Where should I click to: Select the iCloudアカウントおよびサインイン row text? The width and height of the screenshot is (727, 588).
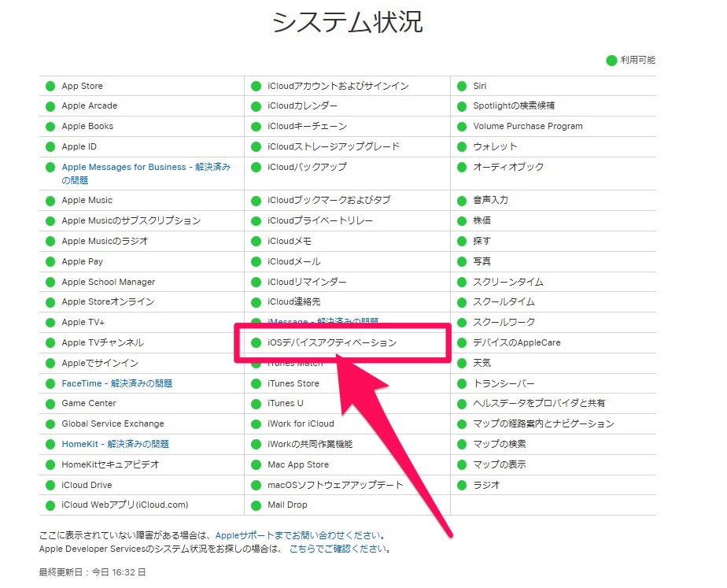338,86
